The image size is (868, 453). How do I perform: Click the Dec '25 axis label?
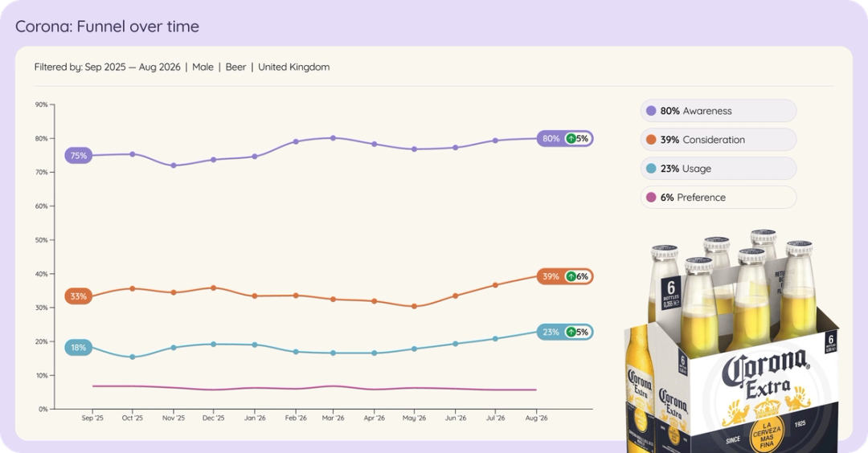tap(214, 418)
